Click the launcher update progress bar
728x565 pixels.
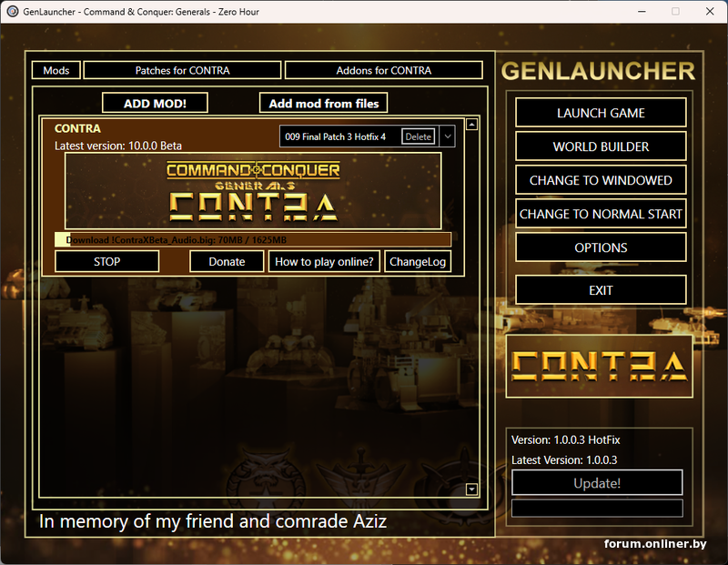pyautogui.click(x=597, y=508)
